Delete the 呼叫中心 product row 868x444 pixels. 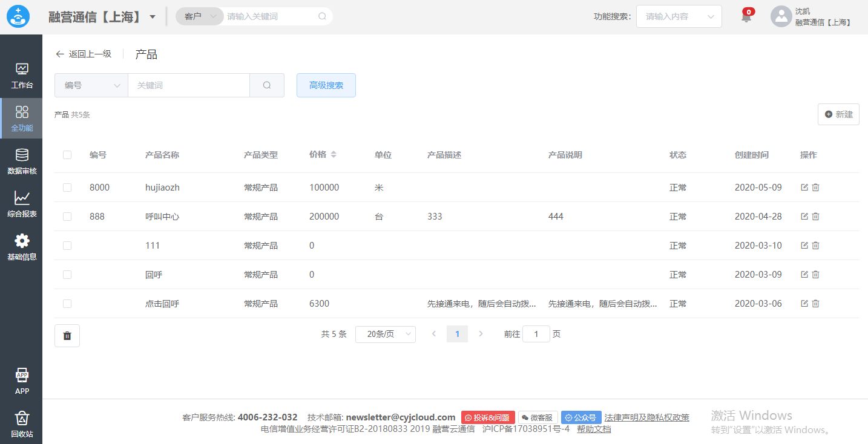[x=815, y=217]
